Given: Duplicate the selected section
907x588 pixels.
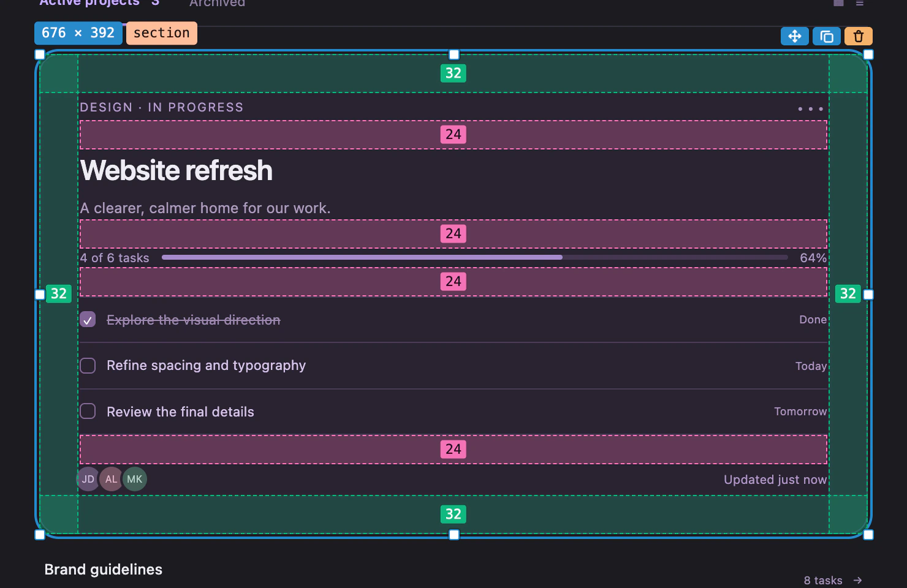Looking at the screenshot, I should point(827,36).
